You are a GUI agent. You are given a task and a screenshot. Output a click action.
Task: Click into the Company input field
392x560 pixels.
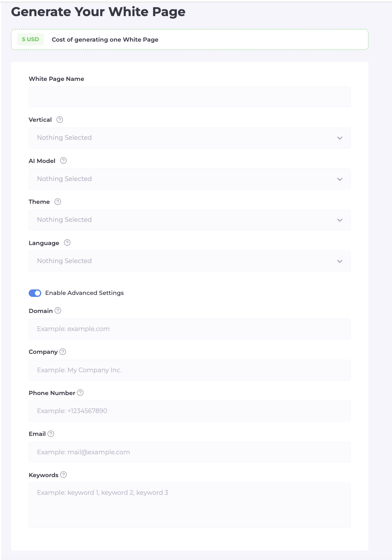[x=189, y=370]
